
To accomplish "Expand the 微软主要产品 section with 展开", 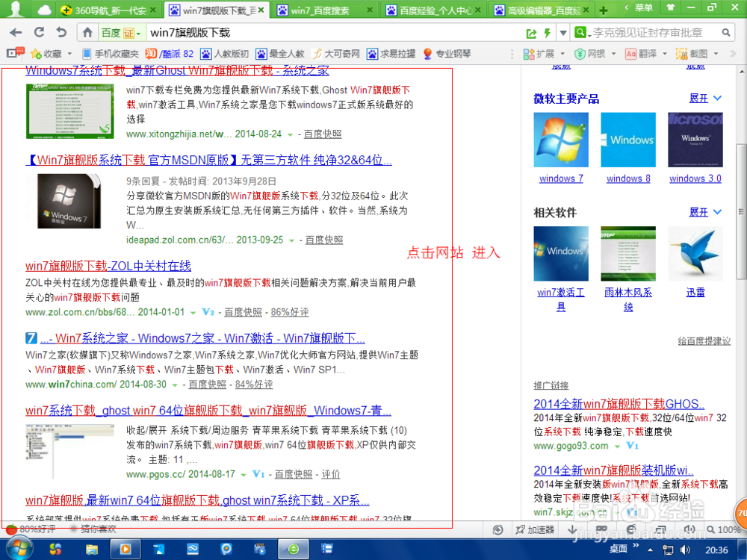I will (706, 98).
